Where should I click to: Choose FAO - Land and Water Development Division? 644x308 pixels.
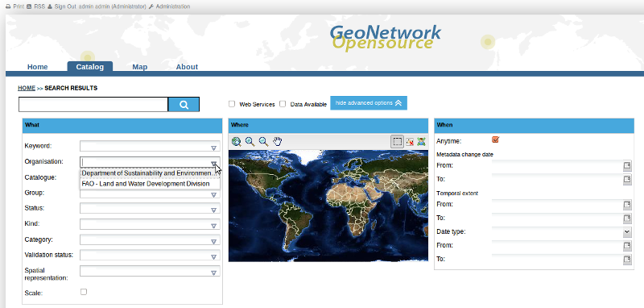[x=150, y=184]
